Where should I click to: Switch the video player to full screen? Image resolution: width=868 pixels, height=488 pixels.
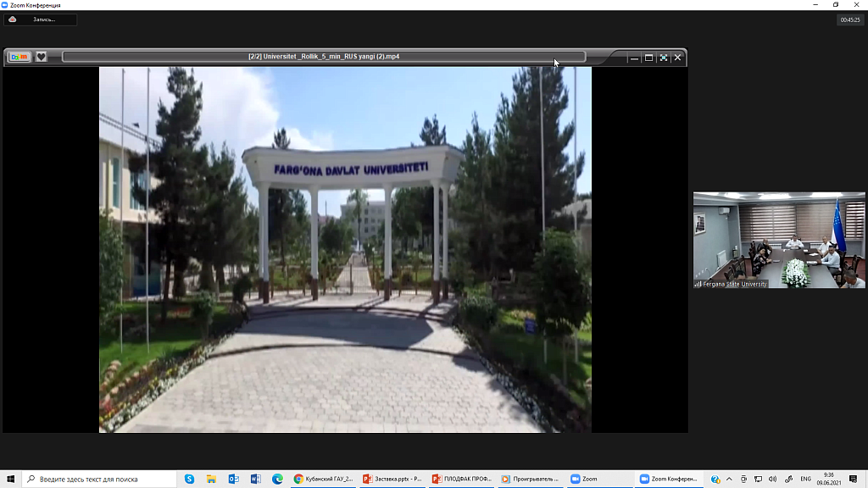coord(663,58)
